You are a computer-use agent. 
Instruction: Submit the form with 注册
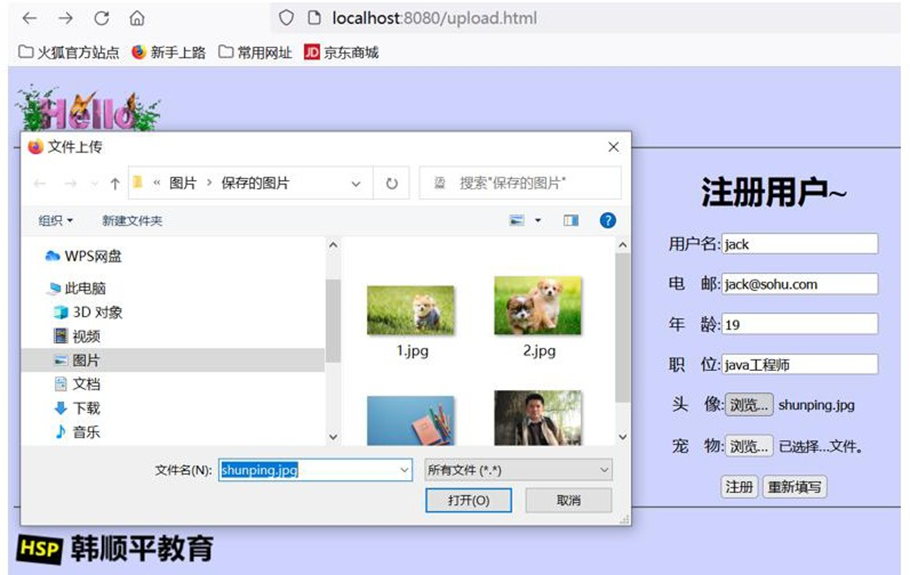point(739,486)
